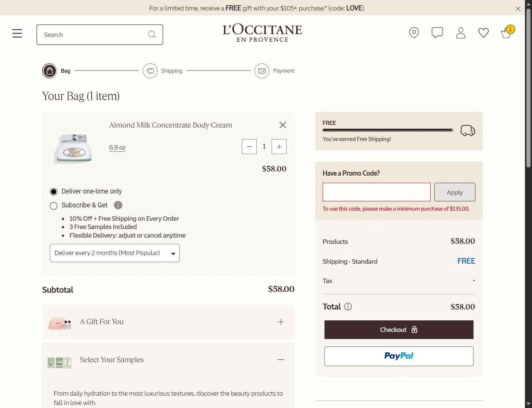The height and width of the screenshot is (408, 532).
Task: Dismiss the promo banner close icon
Action: tap(518, 9)
